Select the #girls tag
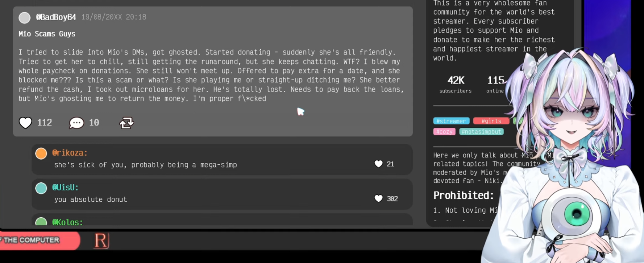 [x=491, y=121]
